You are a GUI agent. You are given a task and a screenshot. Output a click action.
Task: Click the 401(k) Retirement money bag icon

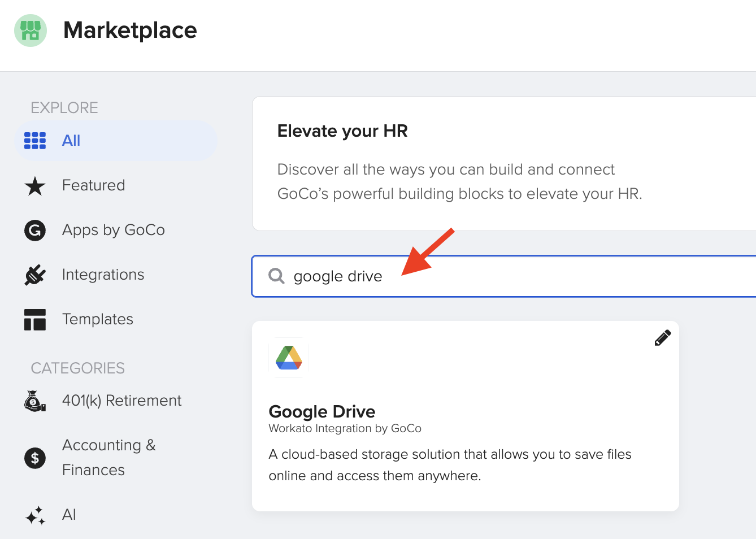tap(35, 401)
